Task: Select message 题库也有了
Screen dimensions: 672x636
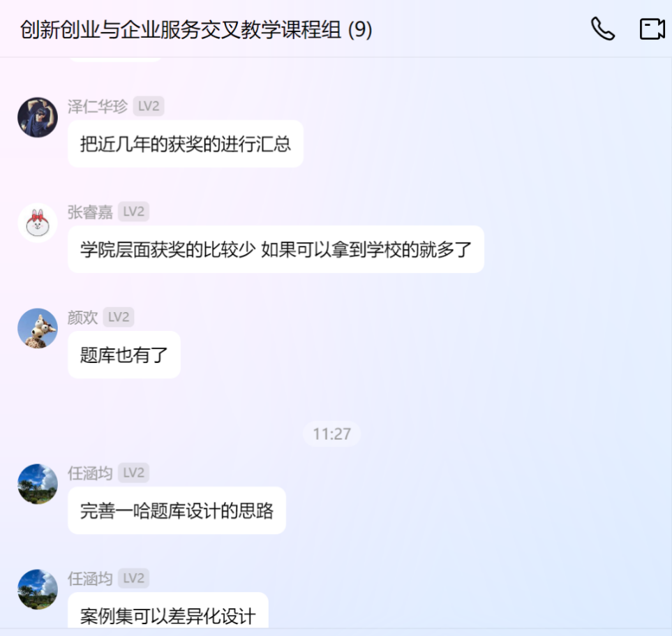Action: click(124, 355)
